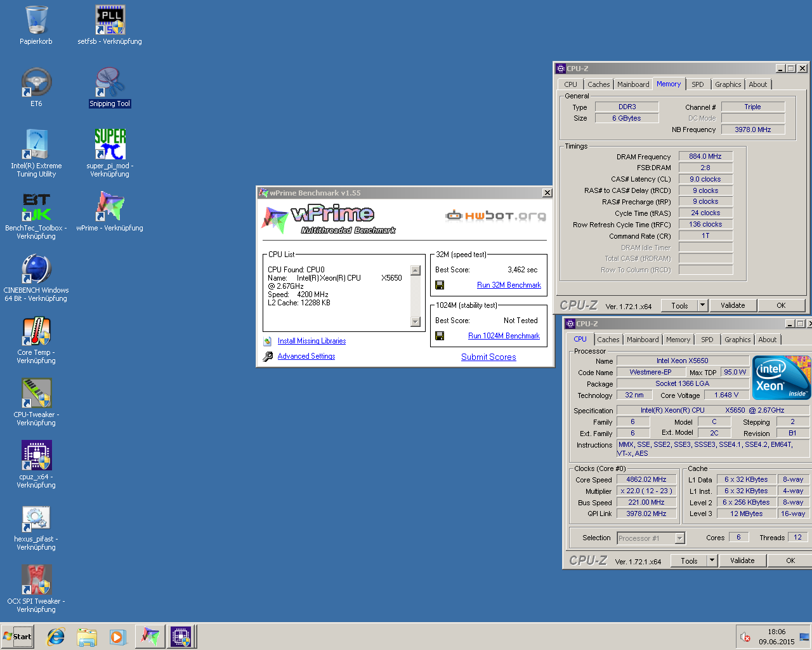Click Validate in lower CPU-Z window
Screen dimensions: 812x650
click(x=742, y=560)
